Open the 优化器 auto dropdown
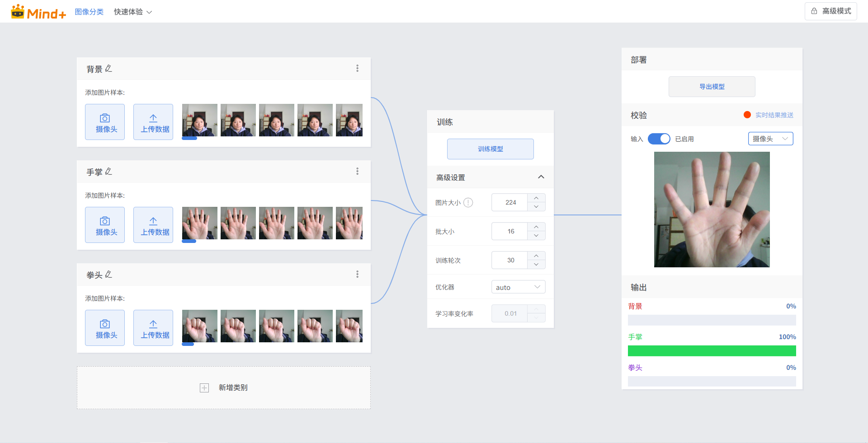The width and height of the screenshot is (868, 443). point(518,287)
